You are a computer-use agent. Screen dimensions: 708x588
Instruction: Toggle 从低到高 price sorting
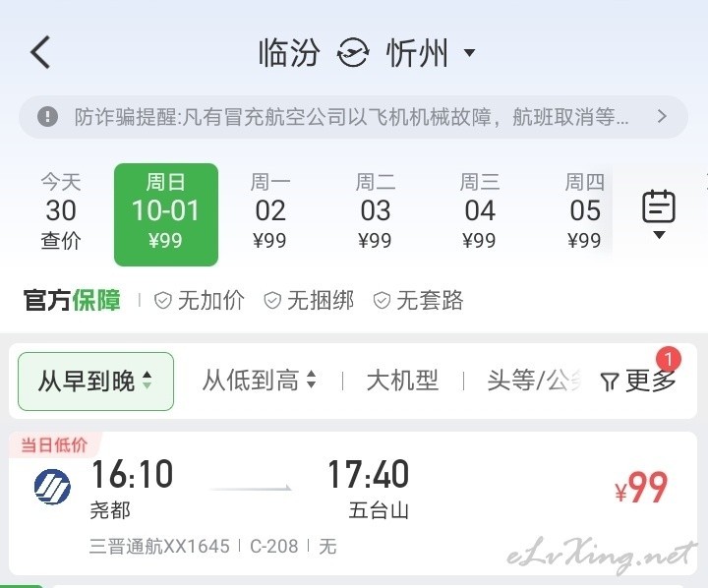pyautogui.click(x=260, y=381)
